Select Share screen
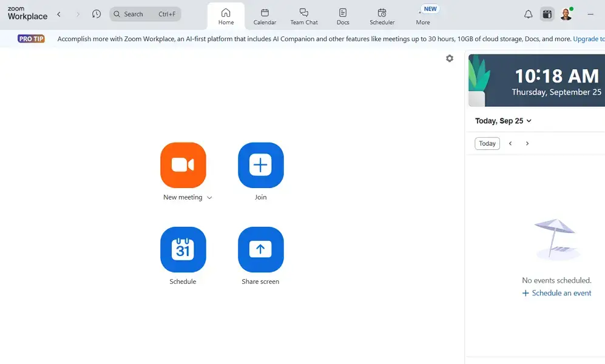The image size is (605, 364). pos(260,249)
